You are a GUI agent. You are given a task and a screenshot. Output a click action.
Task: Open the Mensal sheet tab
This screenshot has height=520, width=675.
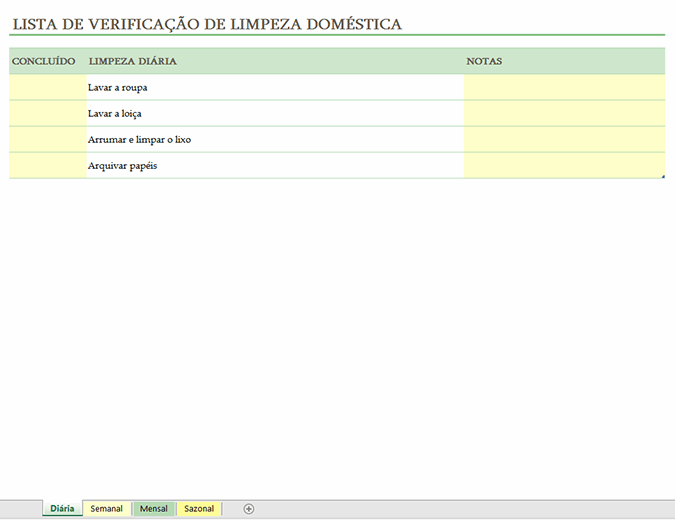[x=153, y=509]
